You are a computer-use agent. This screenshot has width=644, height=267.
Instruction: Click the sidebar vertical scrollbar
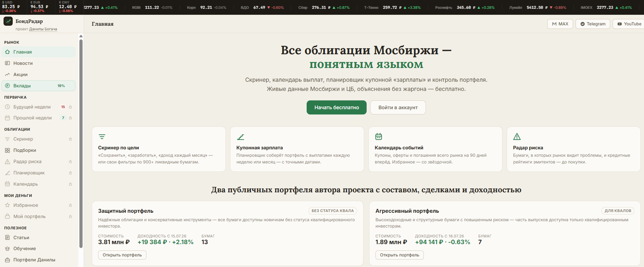tap(81, 144)
